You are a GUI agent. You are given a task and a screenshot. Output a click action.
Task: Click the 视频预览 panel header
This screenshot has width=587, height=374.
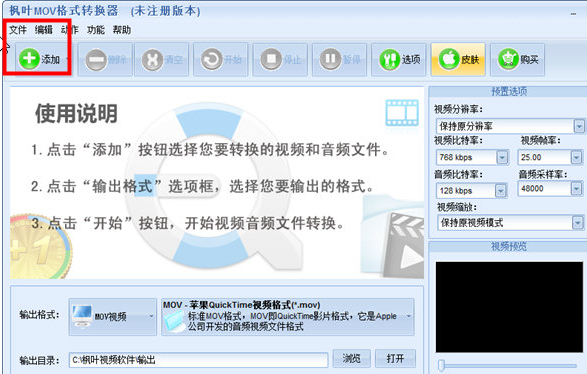(x=508, y=247)
